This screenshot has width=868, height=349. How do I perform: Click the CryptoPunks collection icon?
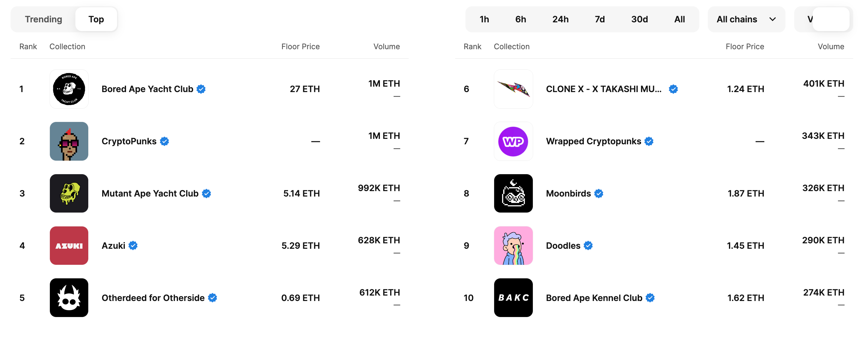point(69,140)
